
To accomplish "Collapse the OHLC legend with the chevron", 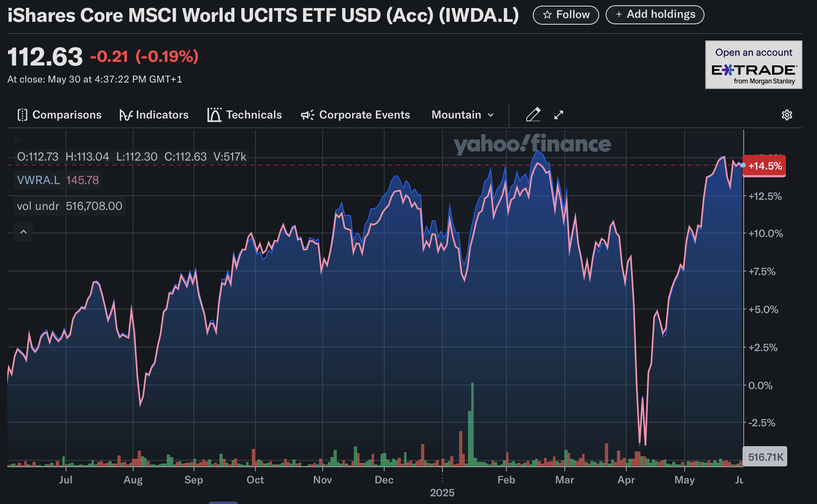I will coord(23,232).
